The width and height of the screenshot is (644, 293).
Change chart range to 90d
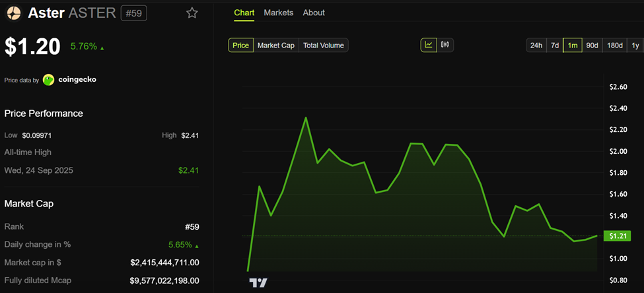tap(592, 45)
